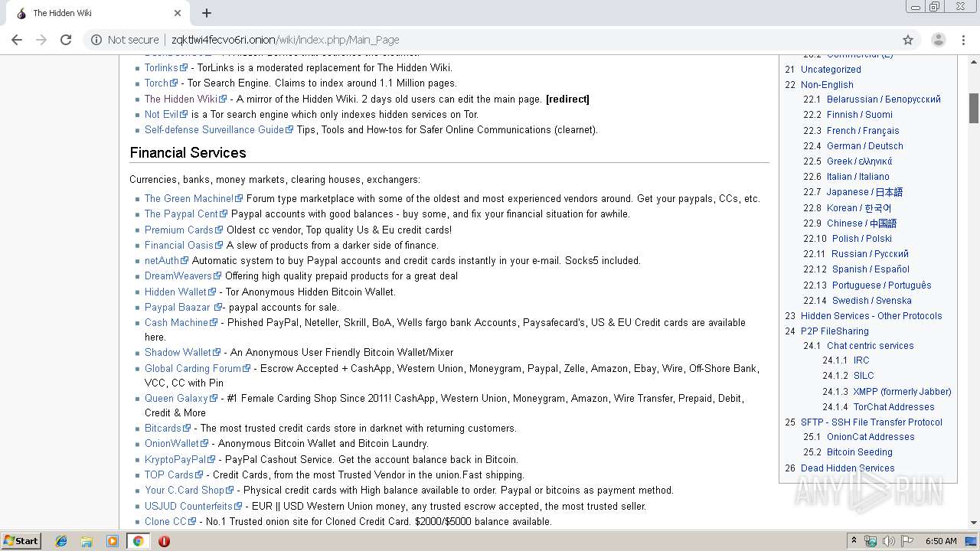Switch to The Hidden Wiki tab

point(98,13)
